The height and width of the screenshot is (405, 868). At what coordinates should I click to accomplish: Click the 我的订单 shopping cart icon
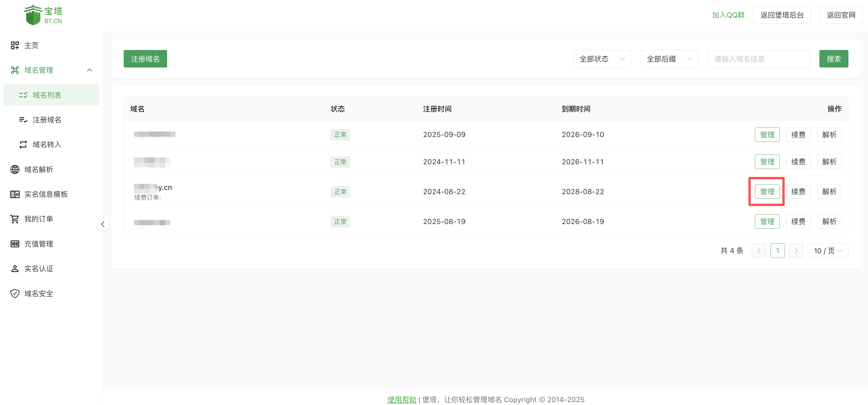(15, 219)
